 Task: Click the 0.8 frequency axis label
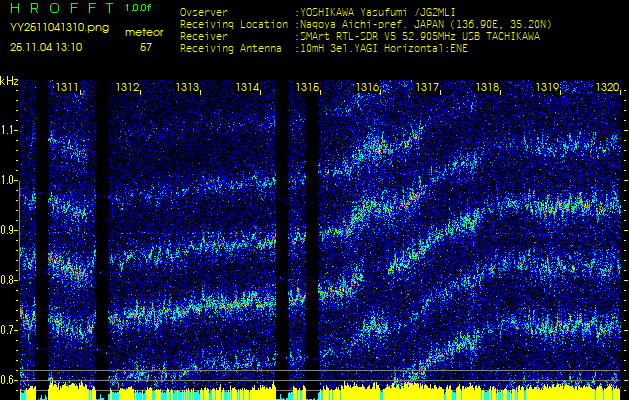point(6,280)
